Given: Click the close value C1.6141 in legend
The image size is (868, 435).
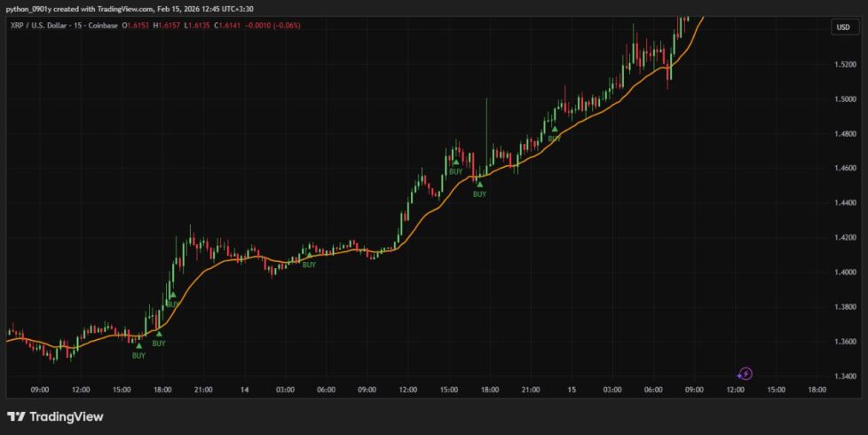Looking at the screenshot, I should pos(226,26).
